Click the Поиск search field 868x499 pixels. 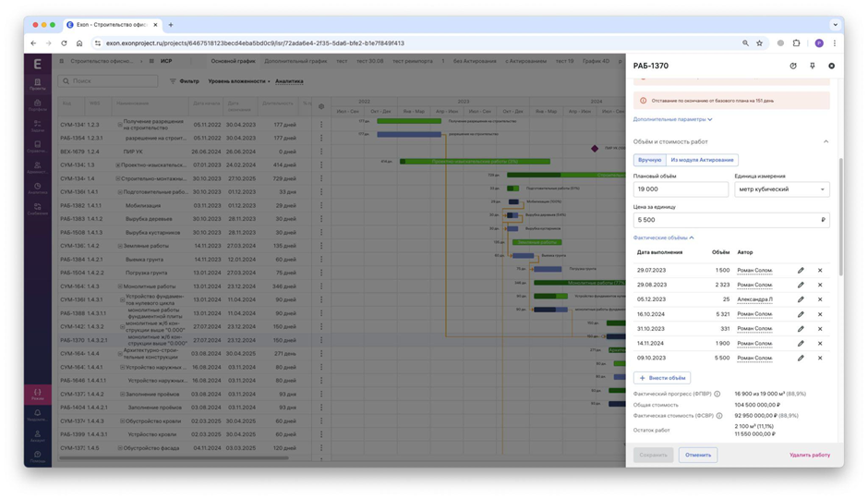click(x=108, y=81)
